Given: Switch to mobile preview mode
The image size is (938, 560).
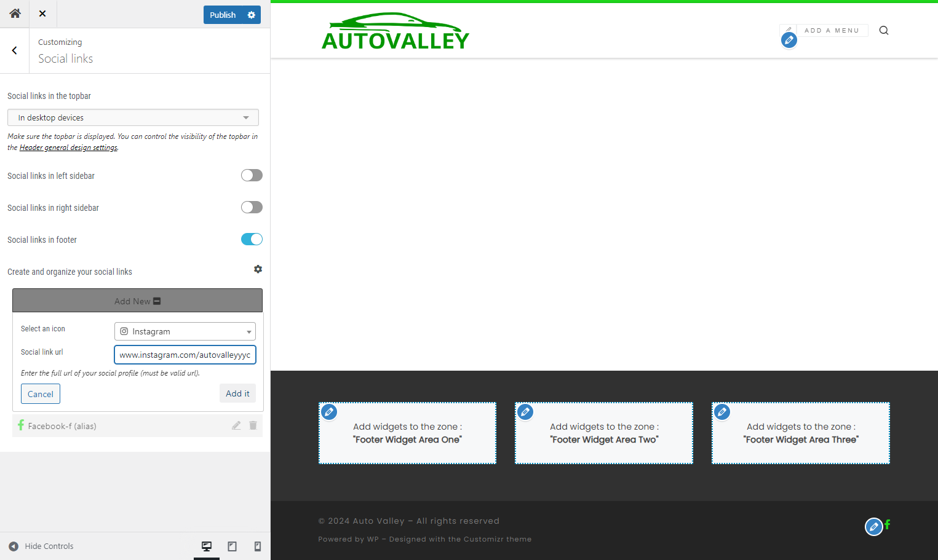Looking at the screenshot, I should (258, 546).
